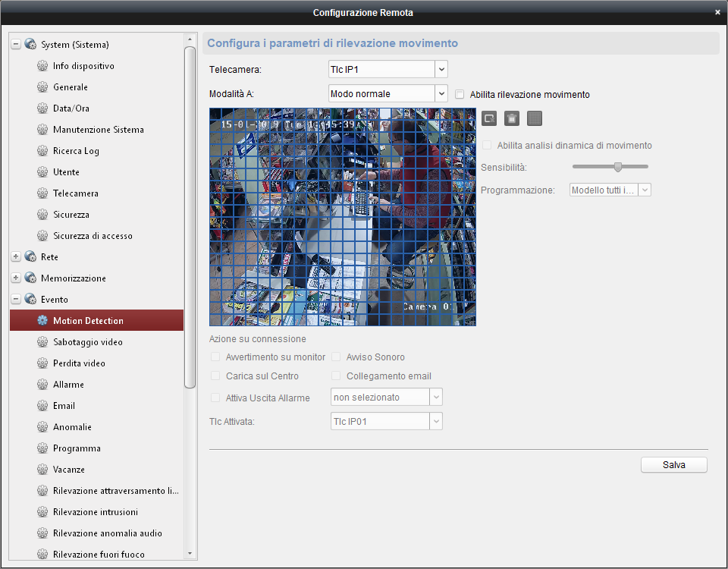728x569 pixels.
Task: Click the full-screen grid selection icon
Action: 535,118
